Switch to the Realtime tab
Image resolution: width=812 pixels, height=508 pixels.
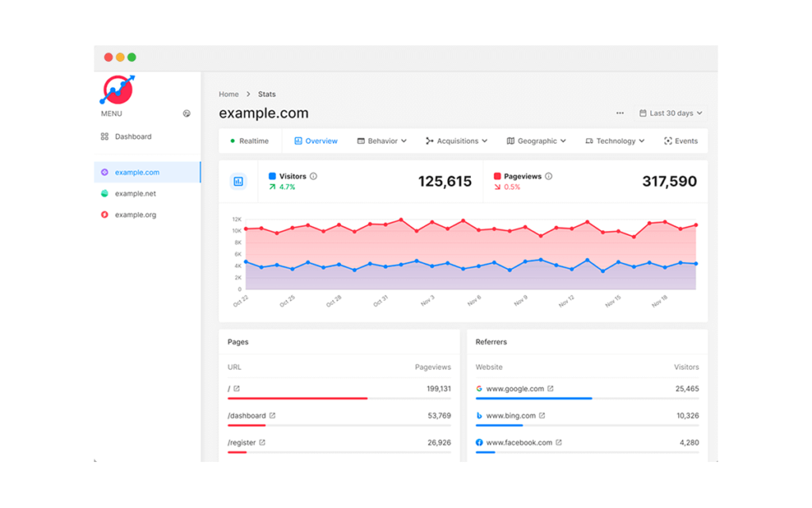coord(250,141)
